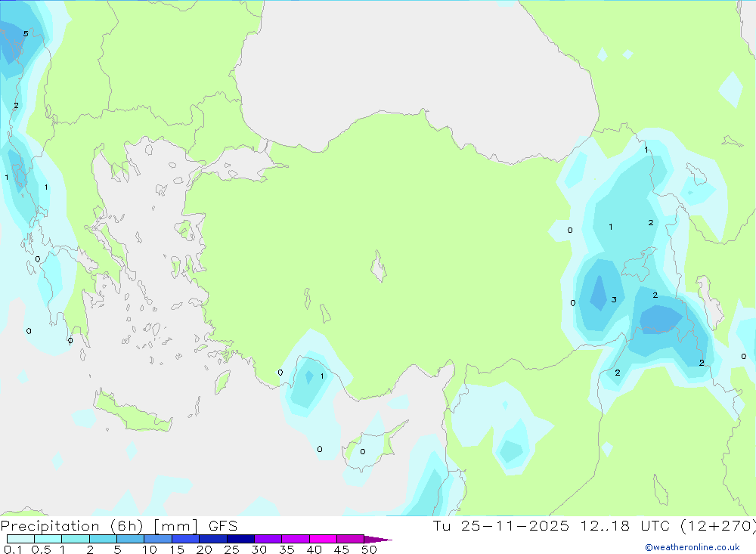The width and height of the screenshot is (756, 554).
Task: Click the legend label "0.1"
Action: tap(13, 549)
